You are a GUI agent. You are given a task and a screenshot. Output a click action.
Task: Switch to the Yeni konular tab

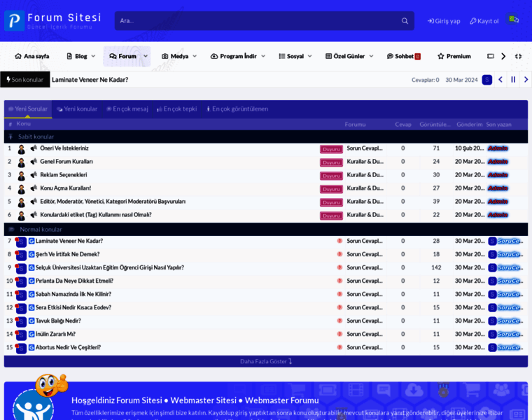pos(77,109)
